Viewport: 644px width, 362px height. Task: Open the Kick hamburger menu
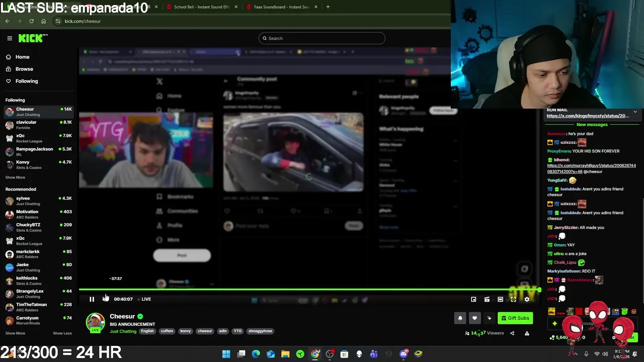[x=10, y=38]
